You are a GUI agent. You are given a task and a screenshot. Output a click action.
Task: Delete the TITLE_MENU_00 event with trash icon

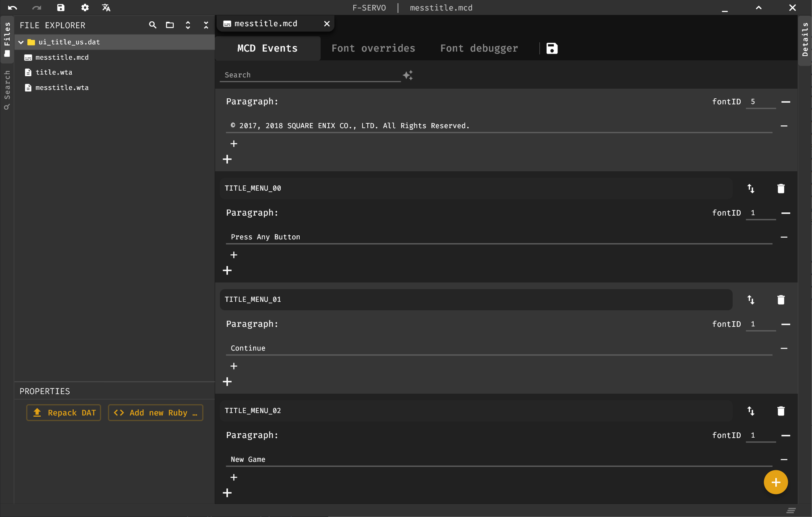click(781, 188)
